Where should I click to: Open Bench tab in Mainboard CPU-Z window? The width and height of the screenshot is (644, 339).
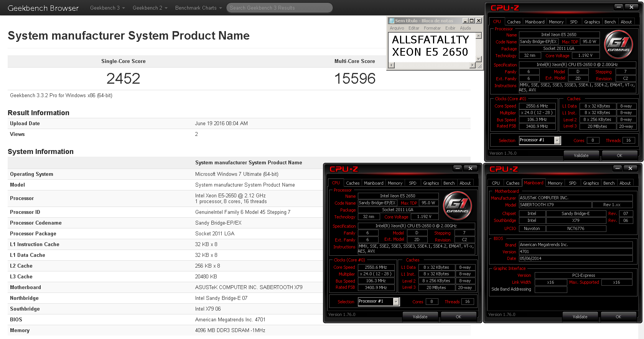(609, 183)
